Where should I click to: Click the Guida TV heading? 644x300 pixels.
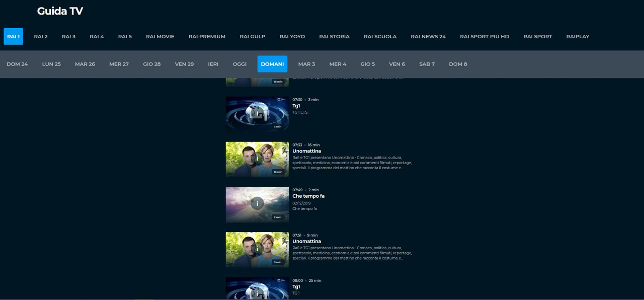tap(60, 11)
